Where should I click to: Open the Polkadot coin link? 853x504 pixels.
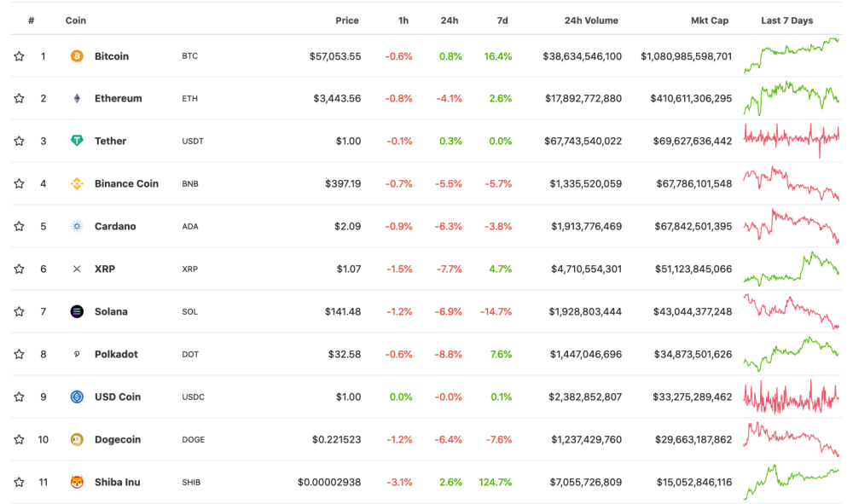click(x=116, y=354)
